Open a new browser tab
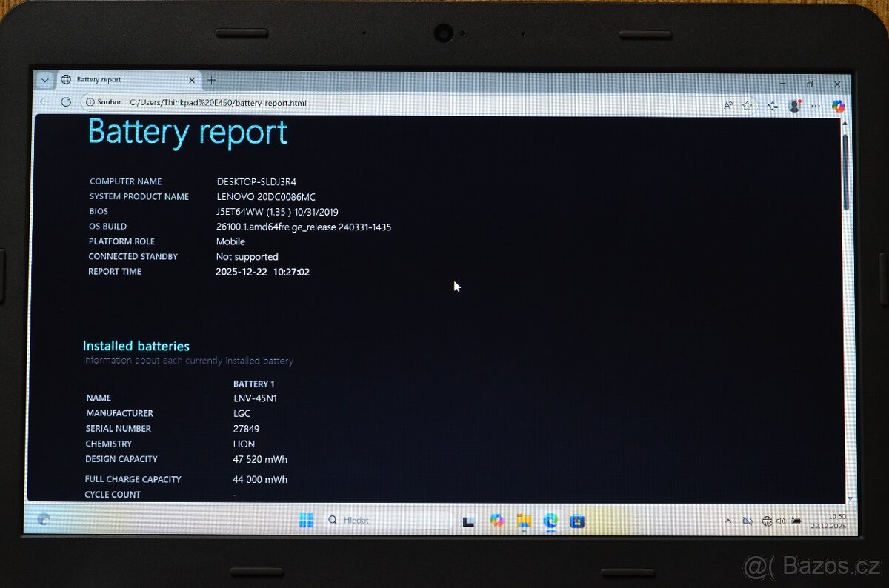The height and width of the screenshot is (588, 889). (212, 79)
